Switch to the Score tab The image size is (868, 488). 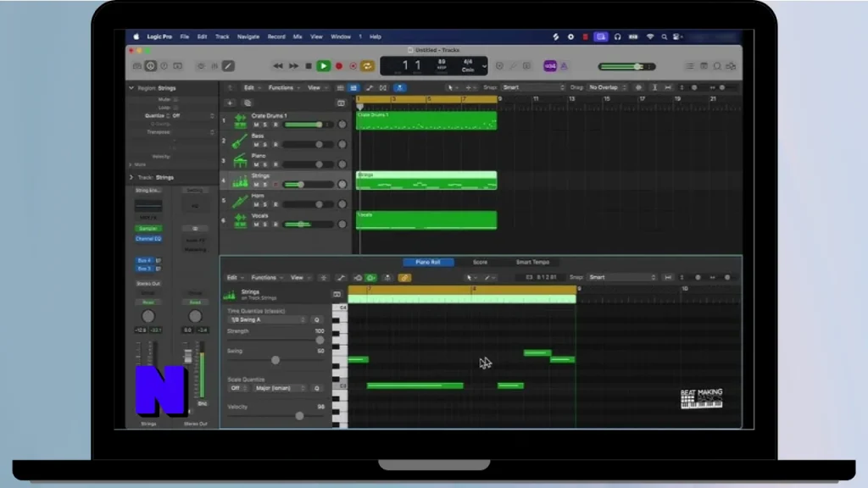[x=480, y=263]
